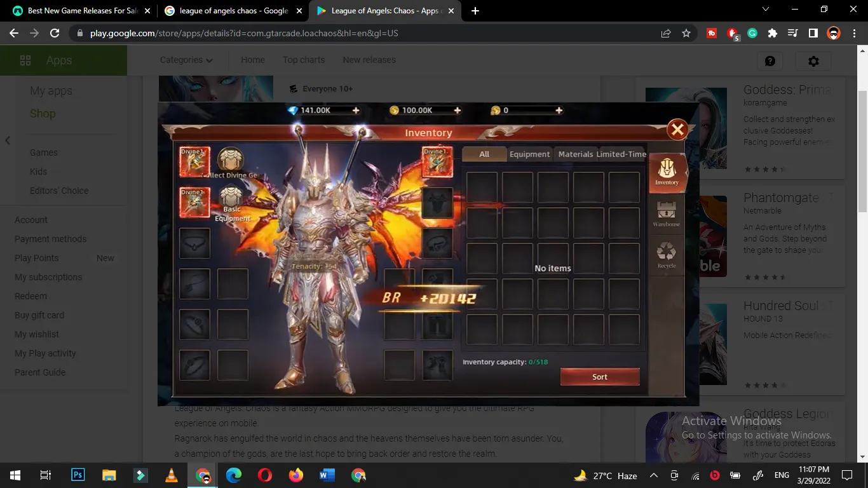Image resolution: width=868 pixels, height=488 pixels.
Task: Add diamonds with the plus next to 141.00K
Action: click(356, 110)
